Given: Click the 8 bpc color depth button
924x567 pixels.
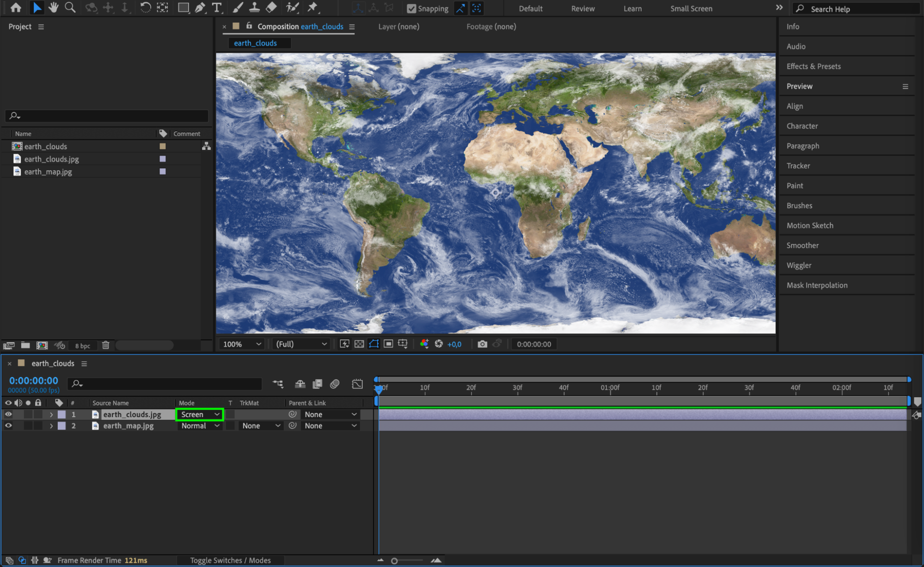Looking at the screenshot, I should click(x=83, y=345).
